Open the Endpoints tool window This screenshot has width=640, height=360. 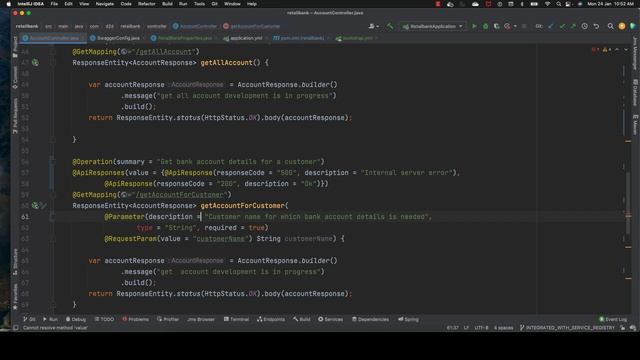tap(271, 319)
